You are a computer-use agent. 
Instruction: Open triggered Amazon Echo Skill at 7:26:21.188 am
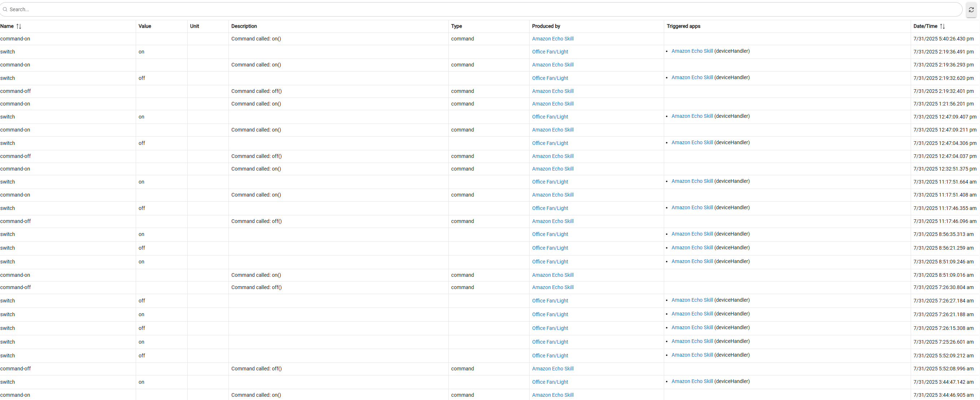[692, 314]
